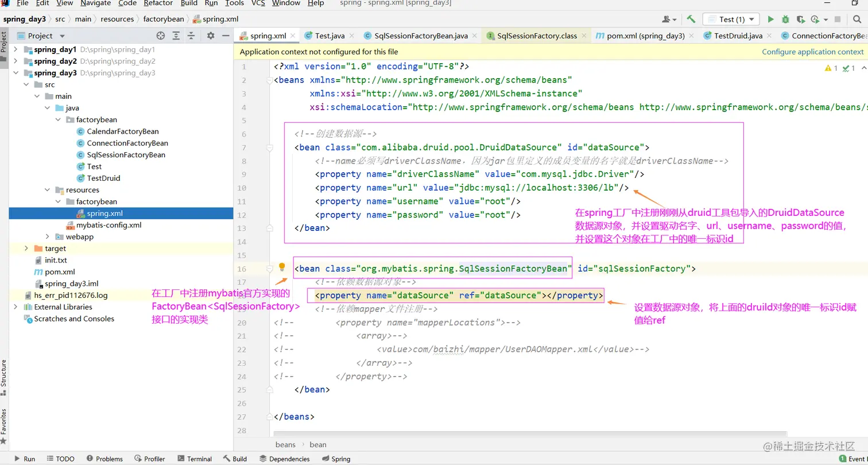Open the Test (1) run configuration dropdown
868x465 pixels.
(x=731, y=19)
